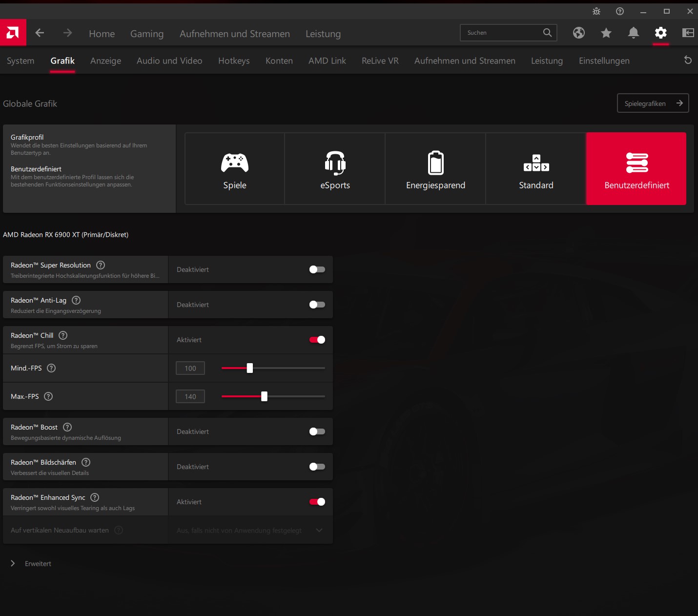
Task: Disable Radeon Enhanced Sync toggle
Action: 317,502
